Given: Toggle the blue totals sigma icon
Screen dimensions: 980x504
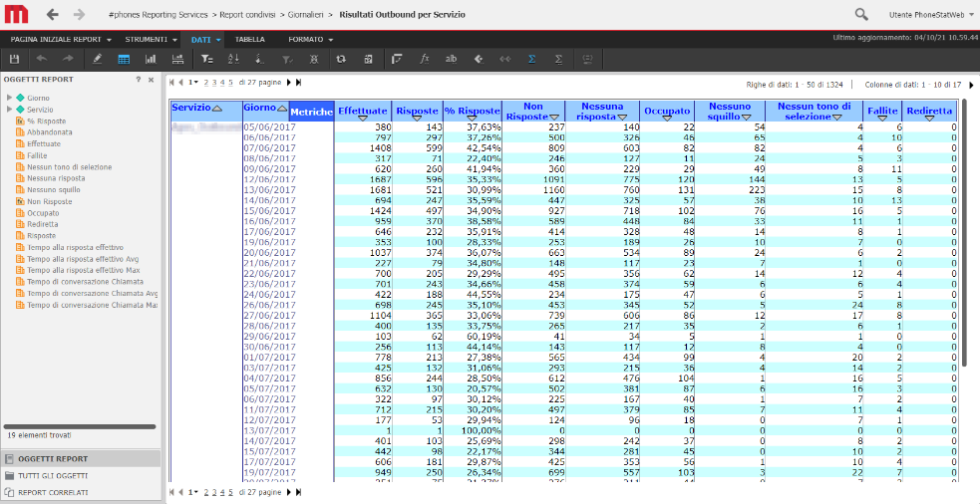Looking at the screenshot, I should (532, 60).
